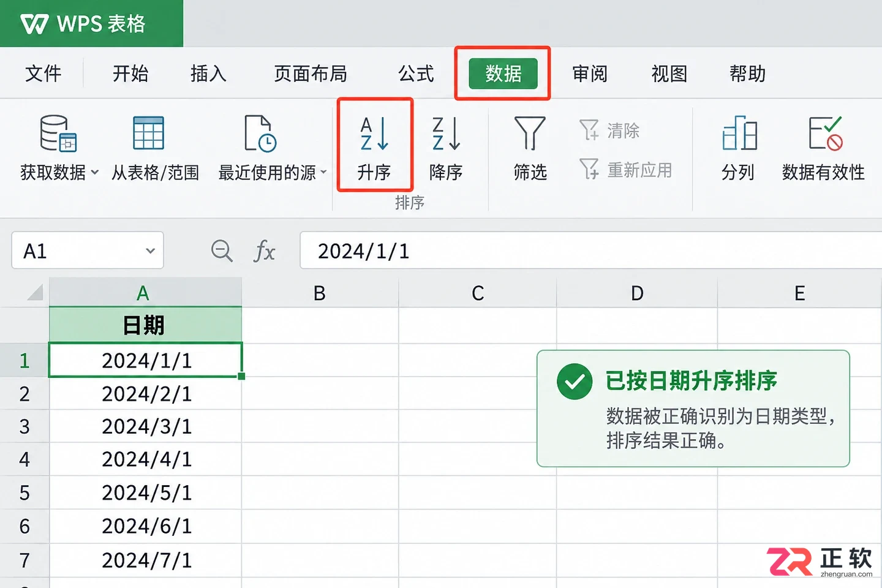The height and width of the screenshot is (588, 882).
Task: Click the 日期 header cell
Action: coord(145,325)
